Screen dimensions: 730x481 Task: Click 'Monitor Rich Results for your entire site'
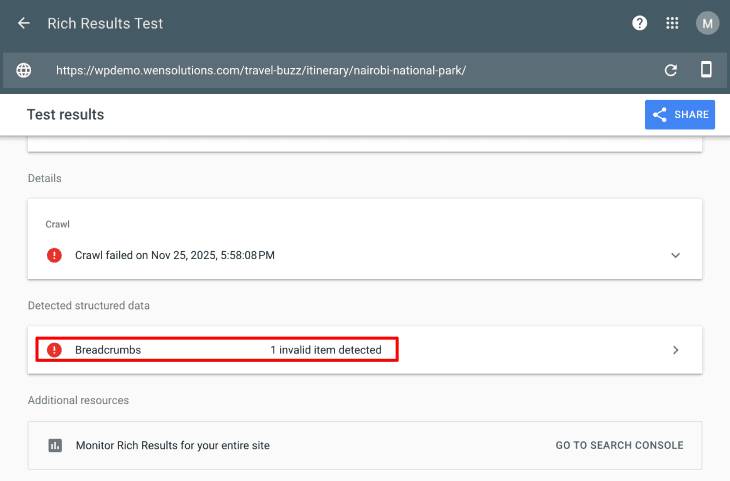pyautogui.click(x=173, y=446)
